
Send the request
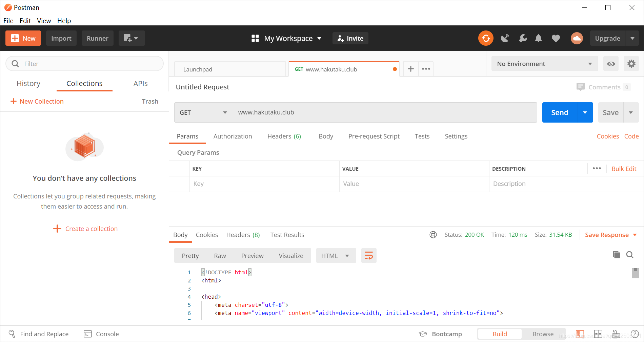pos(560,112)
